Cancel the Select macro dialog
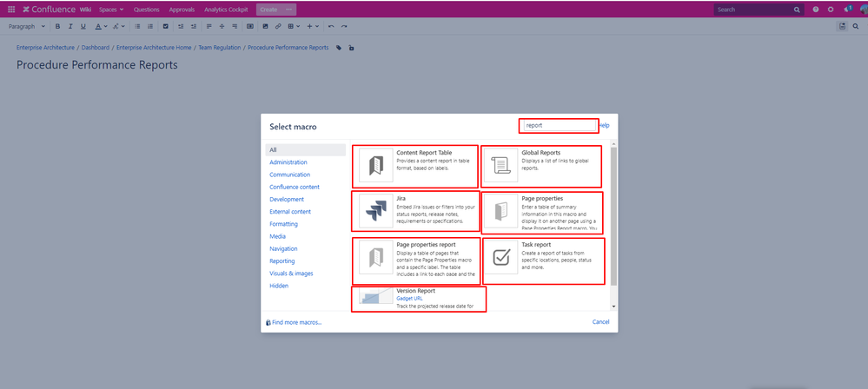Viewport: 868px width, 389px height. coord(600,322)
